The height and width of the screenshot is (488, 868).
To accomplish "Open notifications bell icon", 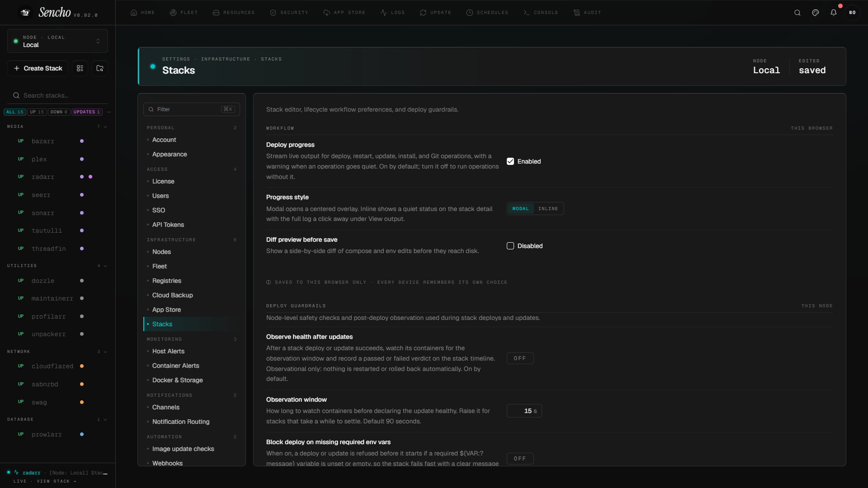I will pyautogui.click(x=834, y=13).
